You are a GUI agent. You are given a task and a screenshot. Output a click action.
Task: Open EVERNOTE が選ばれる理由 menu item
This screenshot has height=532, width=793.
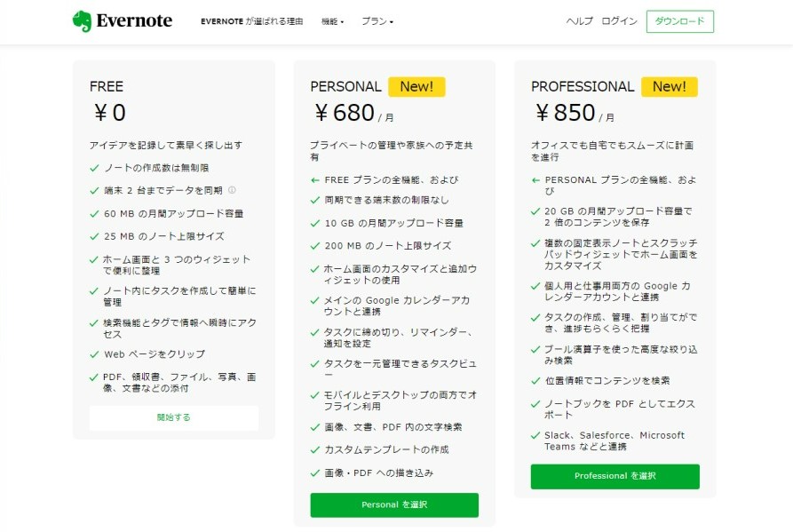252,21
